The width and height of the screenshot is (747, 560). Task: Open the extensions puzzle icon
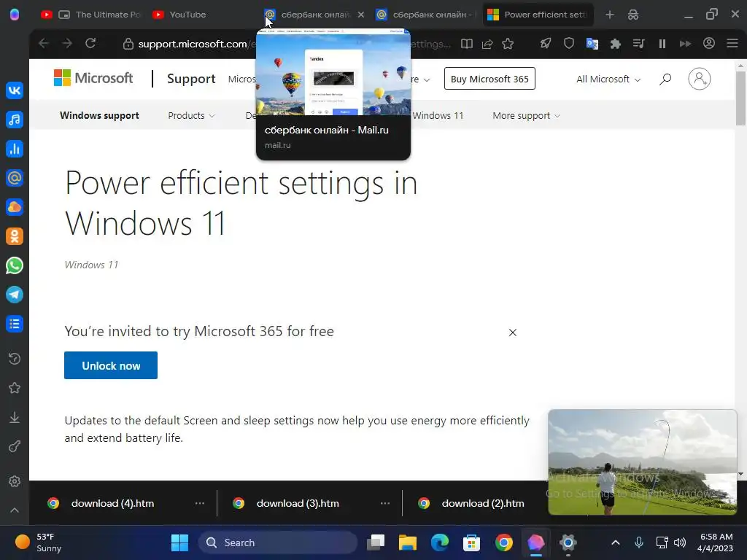pyautogui.click(x=616, y=44)
